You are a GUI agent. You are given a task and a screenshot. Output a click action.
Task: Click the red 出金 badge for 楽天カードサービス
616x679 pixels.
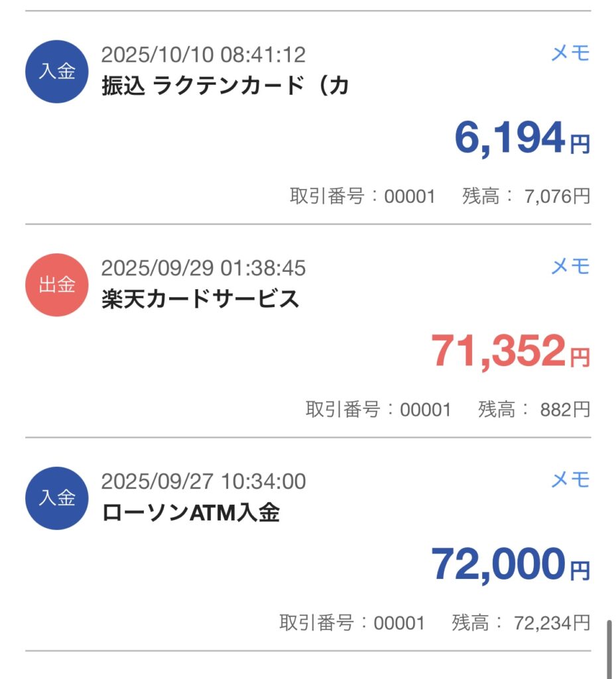click(56, 285)
